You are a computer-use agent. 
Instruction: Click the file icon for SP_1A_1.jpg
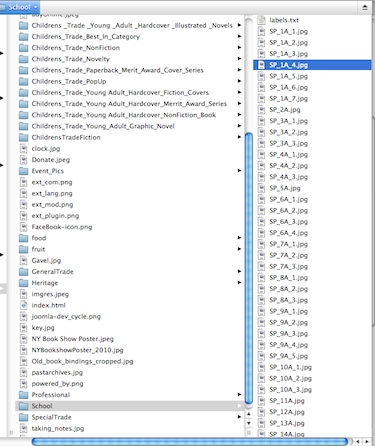click(x=262, y=31)
